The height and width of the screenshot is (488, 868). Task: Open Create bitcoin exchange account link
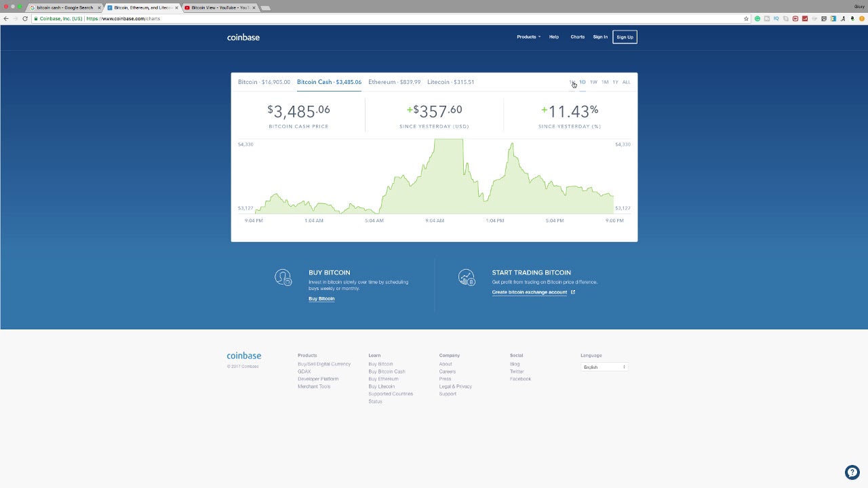coord(530,292)
